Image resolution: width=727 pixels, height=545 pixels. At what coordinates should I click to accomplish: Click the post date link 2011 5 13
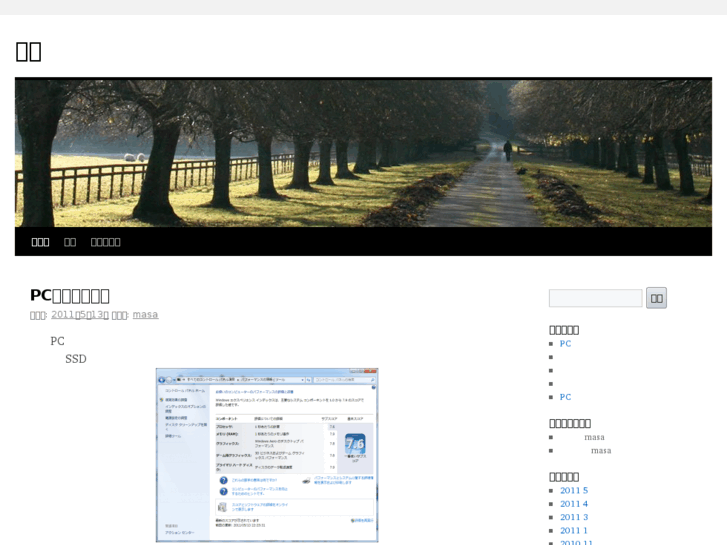pos(80,314)
